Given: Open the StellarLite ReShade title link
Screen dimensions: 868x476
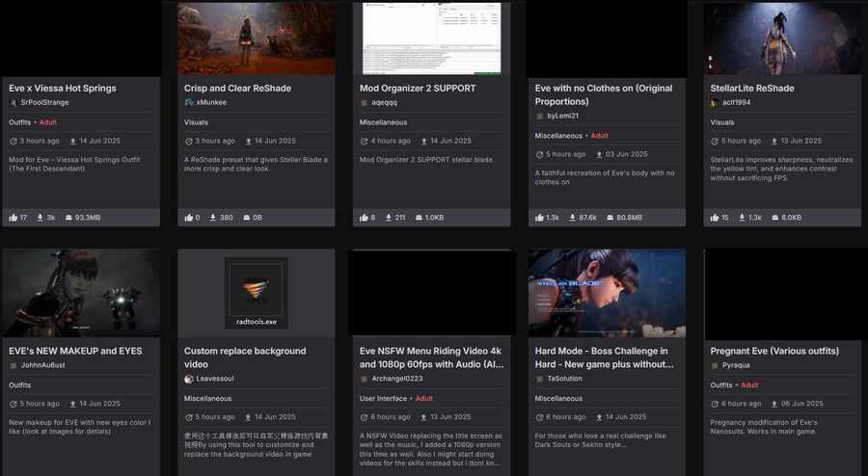Looking at the screenshot, I should 752,88.
